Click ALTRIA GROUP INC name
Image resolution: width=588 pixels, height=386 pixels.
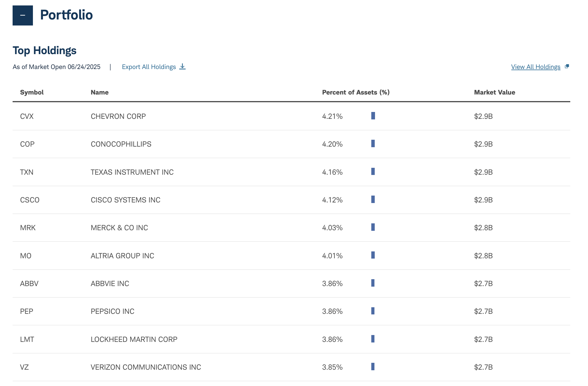click(x=123, y=256)
